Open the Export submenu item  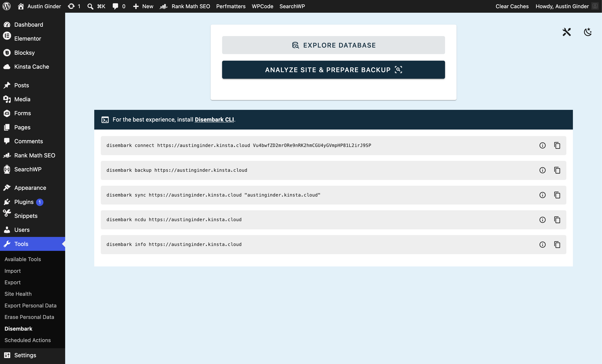click(x=13, y=282)
